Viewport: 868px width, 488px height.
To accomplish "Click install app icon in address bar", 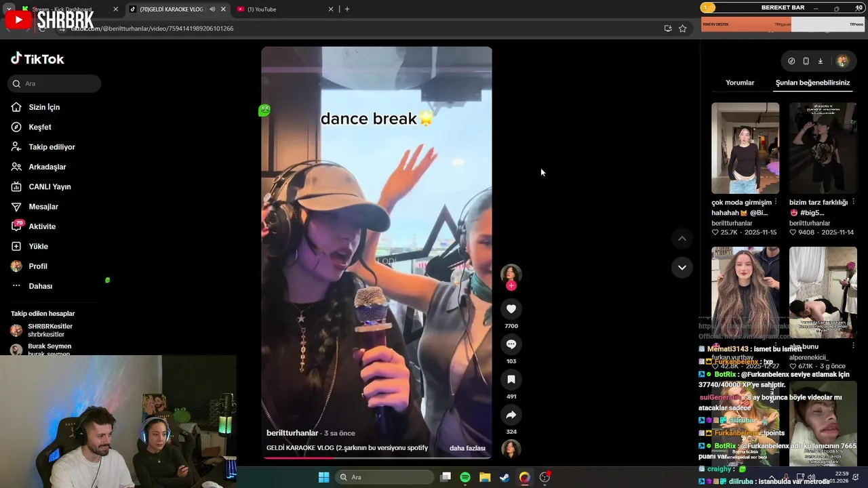I will (x=668, y=28).
